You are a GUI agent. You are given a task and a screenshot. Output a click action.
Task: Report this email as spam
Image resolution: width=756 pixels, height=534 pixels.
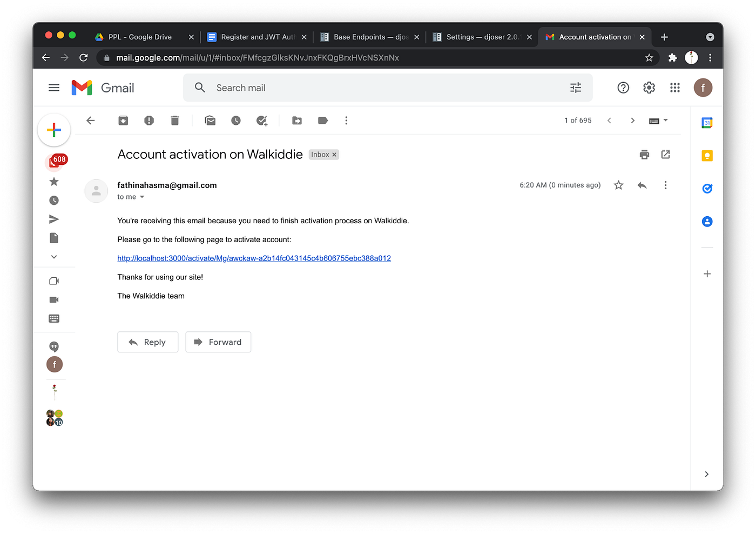coord(149,120)
